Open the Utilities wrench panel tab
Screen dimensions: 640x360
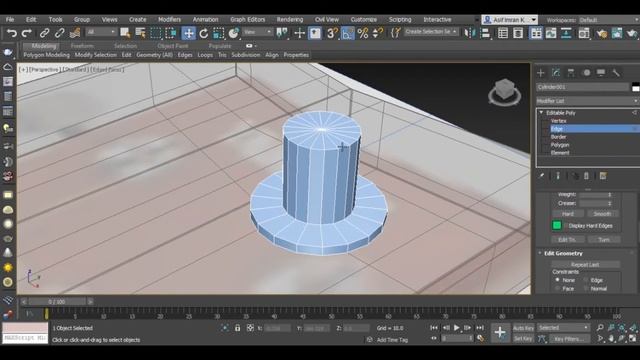click(x=616, y=73)
